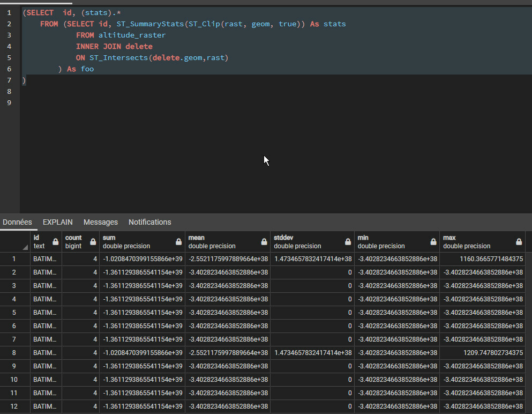Viewport: 532px width, 414px height.
Task: Click the lock icon in mean column
Action: pyautogui.click(x=264, y=242)
